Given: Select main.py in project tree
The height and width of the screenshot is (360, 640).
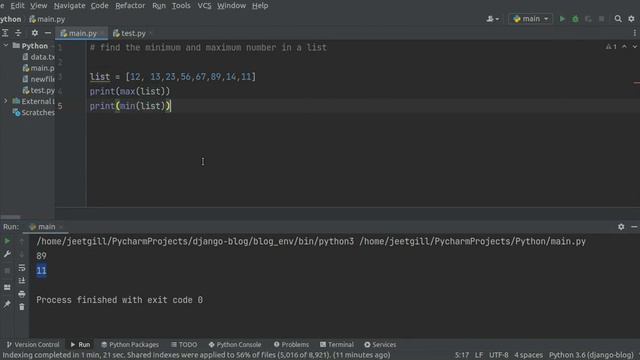Looking at the screenshot, I should [x=38, y=68].
